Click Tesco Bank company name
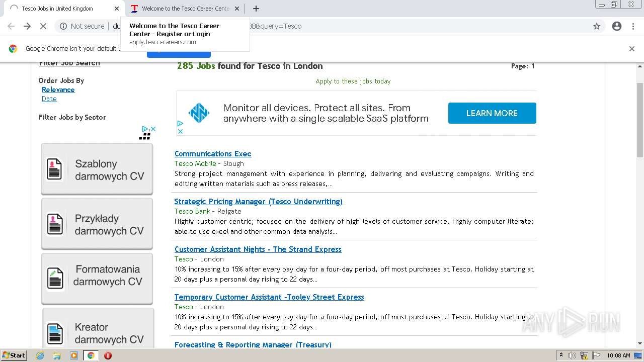Screen dimensions: 644x362 tap(192, 211)
